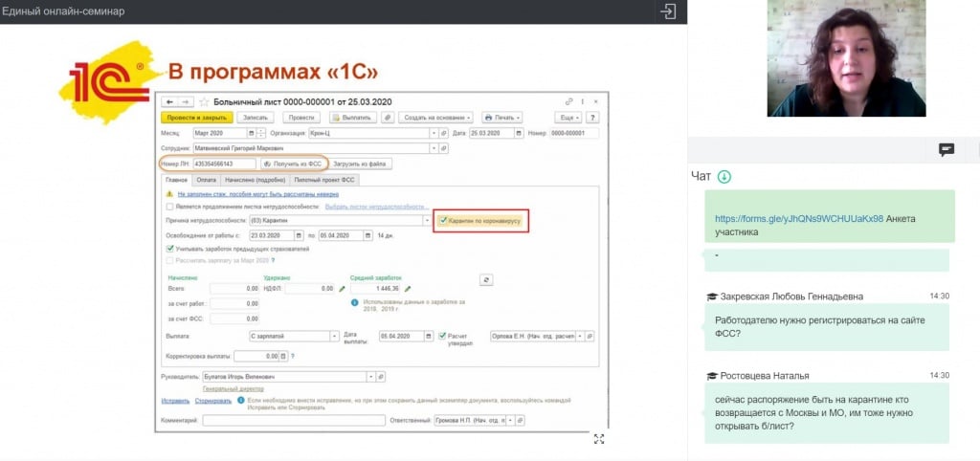Expand the slide to fullscreen
The height and width of the screenshot is (461, 980).
599,438
